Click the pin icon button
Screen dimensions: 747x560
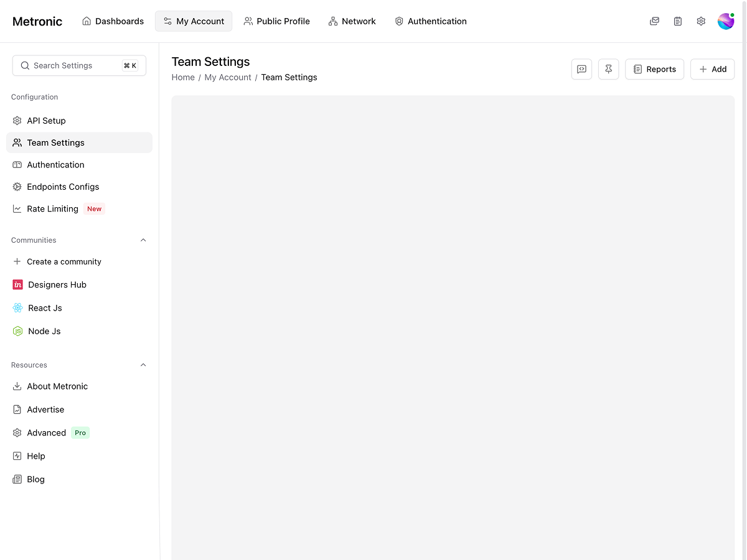(x=608, y=69)
